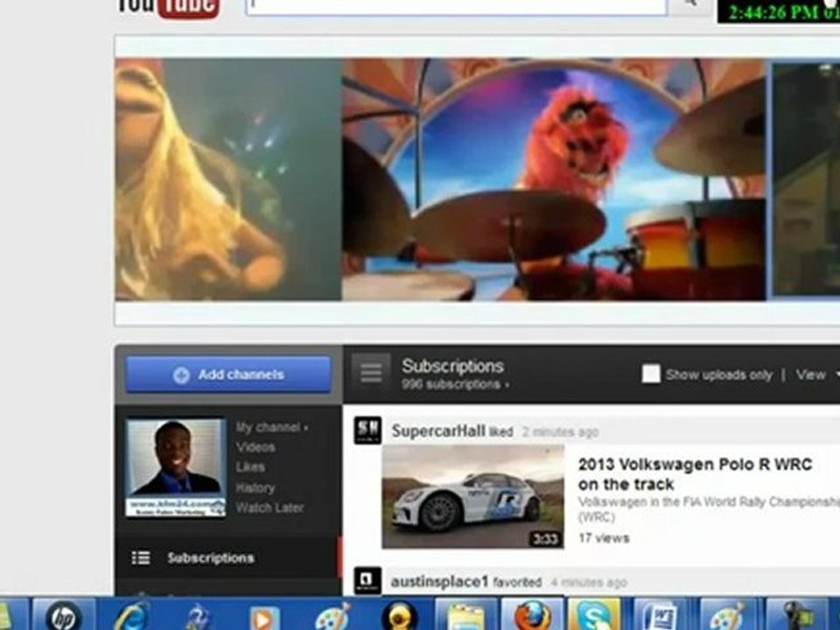Click the Subscriptions header title
Image resolution: width=840 pixels, height=630 pixels.
(452, 366)
